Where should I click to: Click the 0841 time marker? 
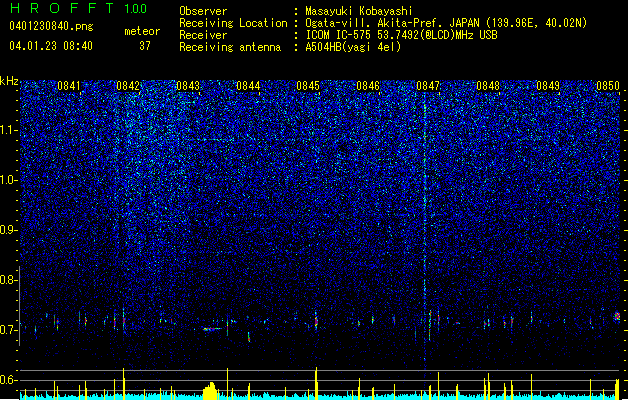pos(69,86)
